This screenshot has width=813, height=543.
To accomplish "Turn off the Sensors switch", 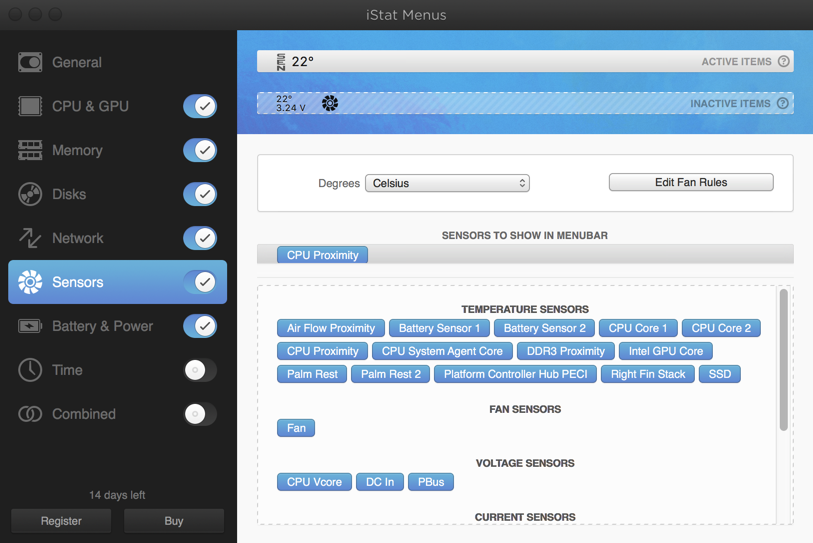I will [200, 282].
